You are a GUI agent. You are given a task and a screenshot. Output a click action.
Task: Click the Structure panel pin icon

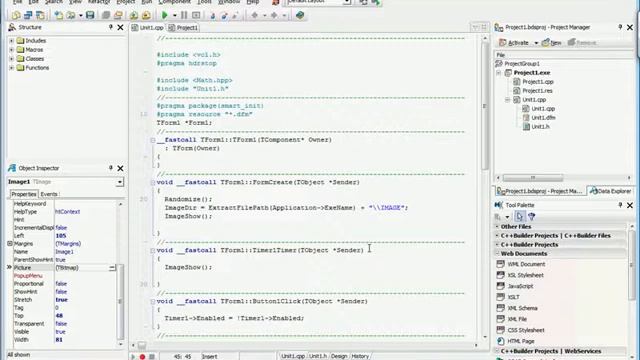(111, 27)
